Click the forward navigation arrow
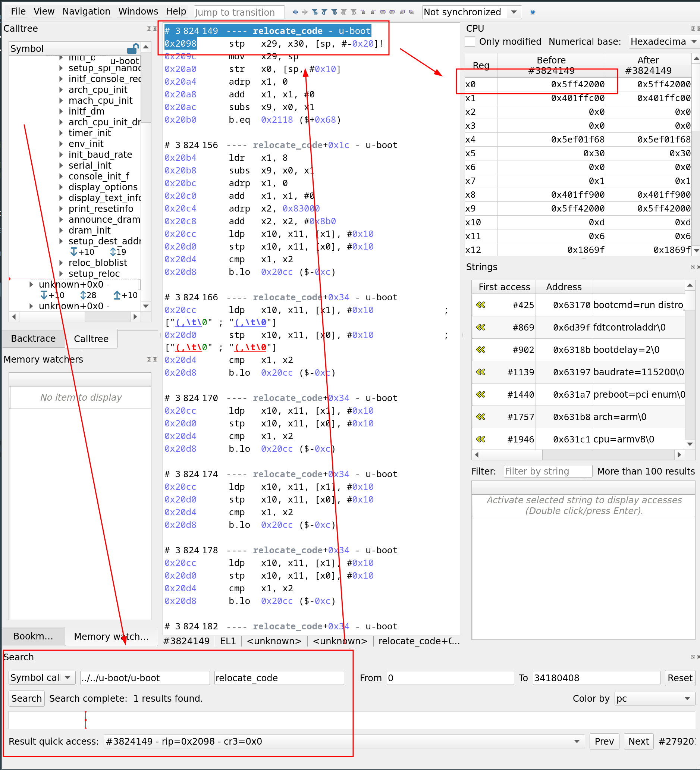700x770 pixels. [x=305, y=12]
